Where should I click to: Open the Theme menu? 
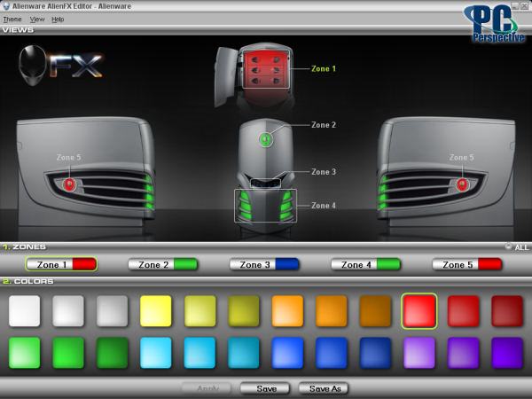[12, 20]
